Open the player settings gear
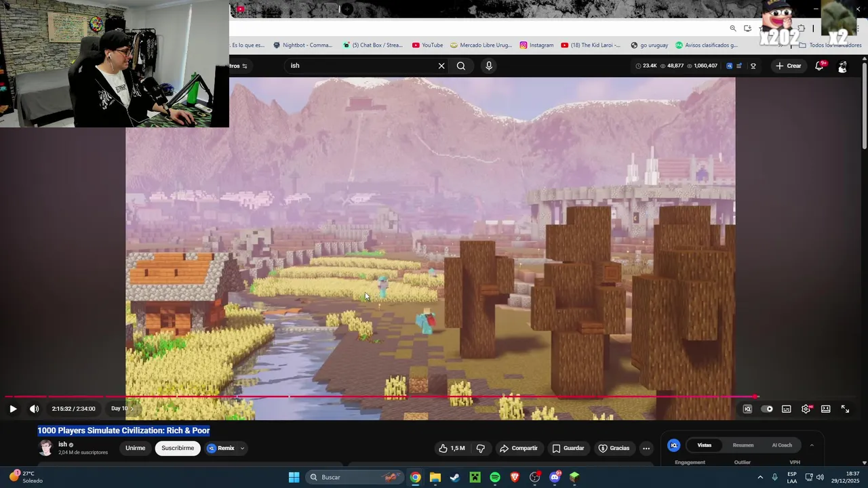Image resolution: width=868 pixels, height=488 pixels. pos(806,409)
